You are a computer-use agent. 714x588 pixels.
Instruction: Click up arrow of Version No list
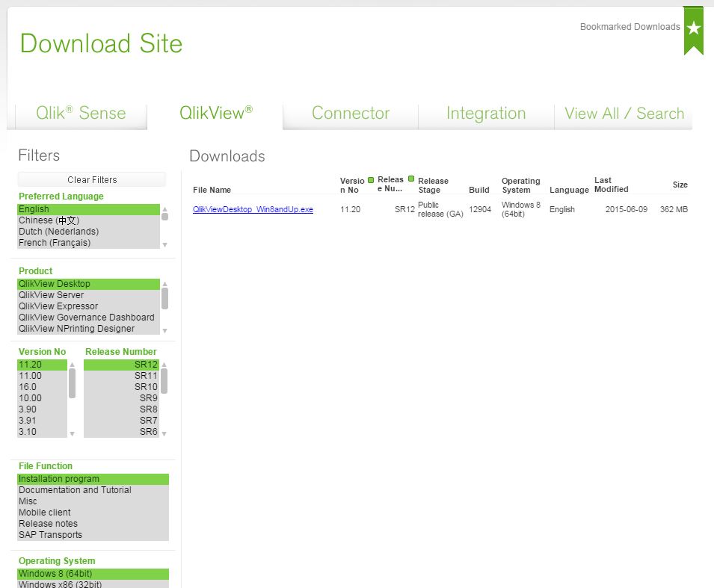[72, 365]
